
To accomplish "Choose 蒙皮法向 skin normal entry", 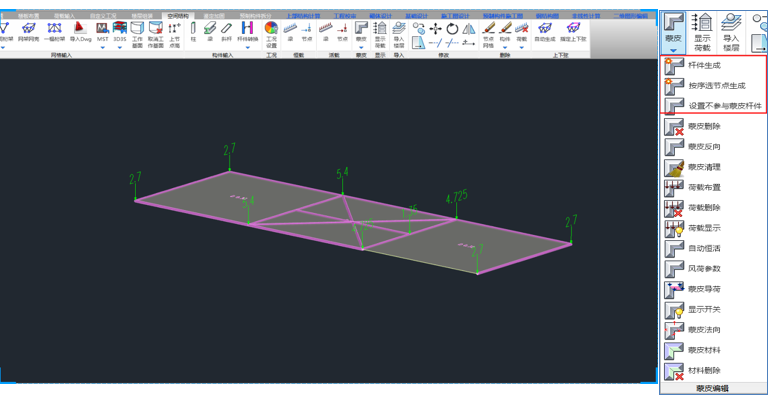I will 713,330.
